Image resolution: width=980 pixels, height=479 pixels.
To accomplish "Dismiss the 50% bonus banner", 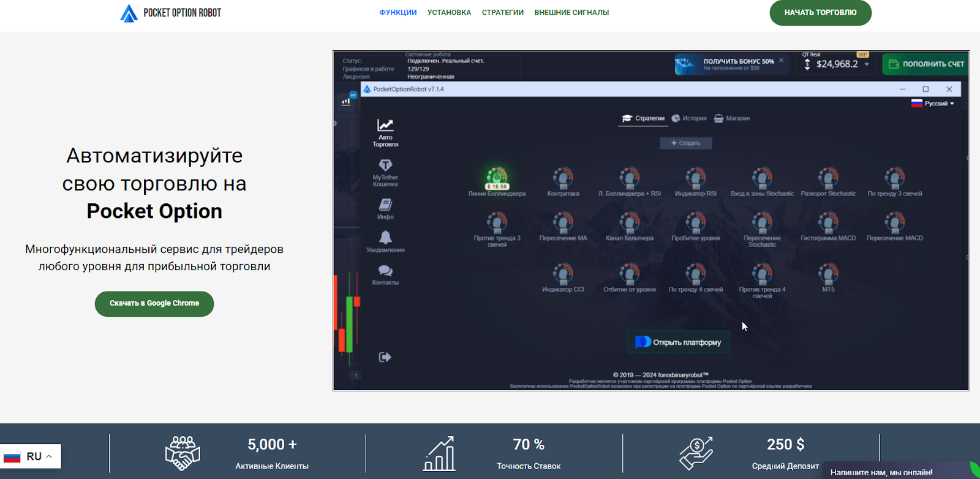I will [781, 61].
